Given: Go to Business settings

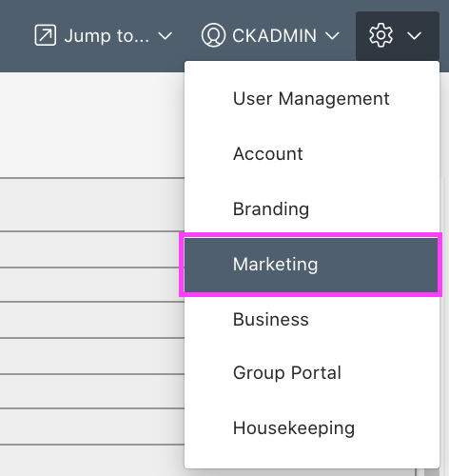Looking at the screenshot, I should (312, 320).
